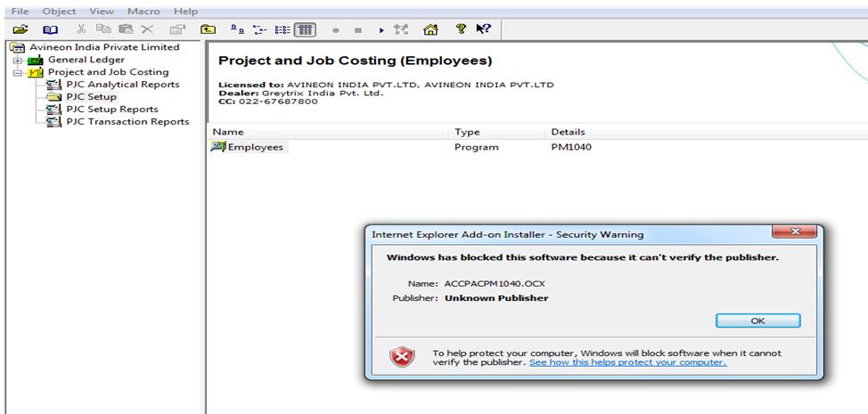Viewport: 868px width, 414px height.
Task: Click the home icon in toolbar
Action: point(430,30)
